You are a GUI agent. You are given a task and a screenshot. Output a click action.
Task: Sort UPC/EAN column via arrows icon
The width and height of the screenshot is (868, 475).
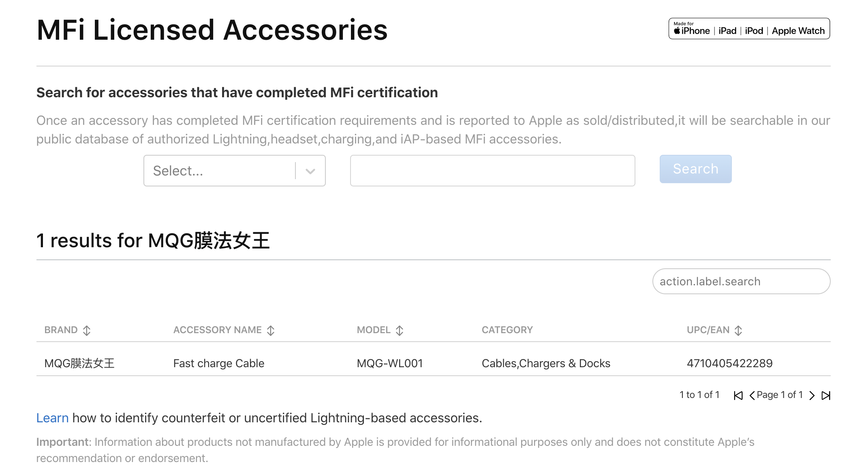[738, 330]
